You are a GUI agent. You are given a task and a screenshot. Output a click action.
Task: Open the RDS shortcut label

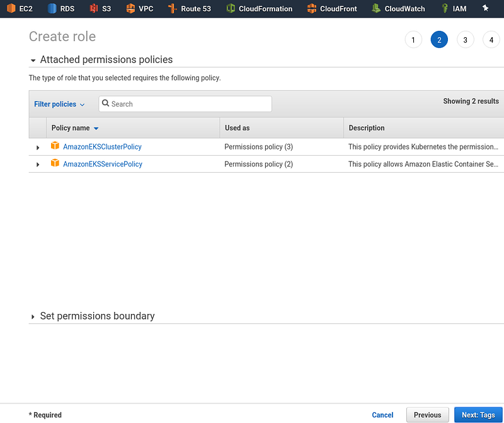(x=67, y=9)
